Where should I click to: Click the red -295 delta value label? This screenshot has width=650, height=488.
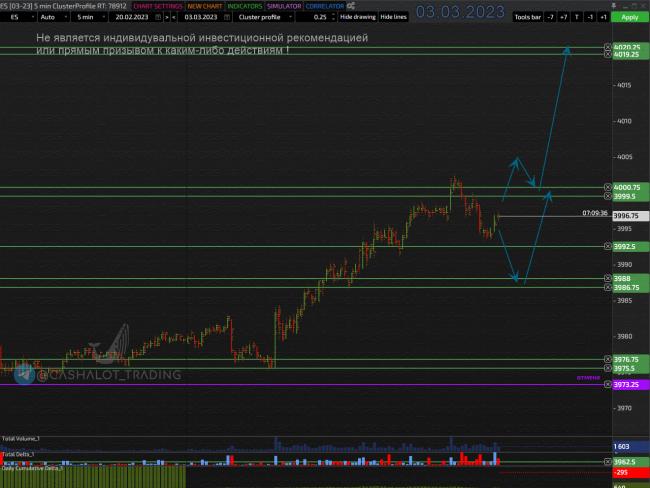click(631, 472)
